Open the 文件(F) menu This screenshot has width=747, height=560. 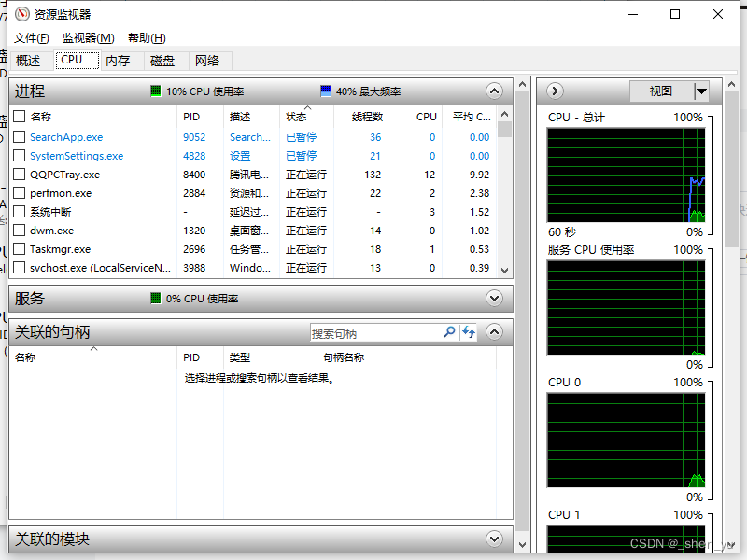32,38
